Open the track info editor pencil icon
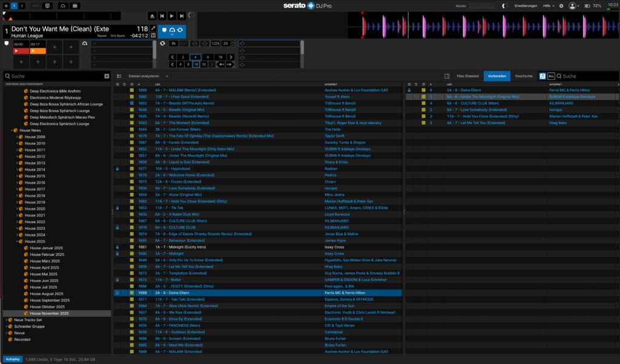This screenshot has height=364, width=620. 153,28
